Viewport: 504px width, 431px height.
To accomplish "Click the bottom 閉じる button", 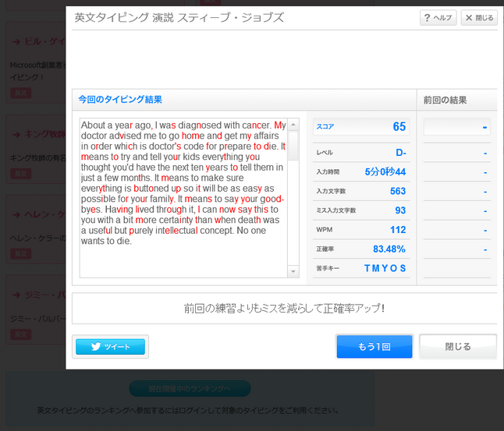I will (x=458, y=347).
